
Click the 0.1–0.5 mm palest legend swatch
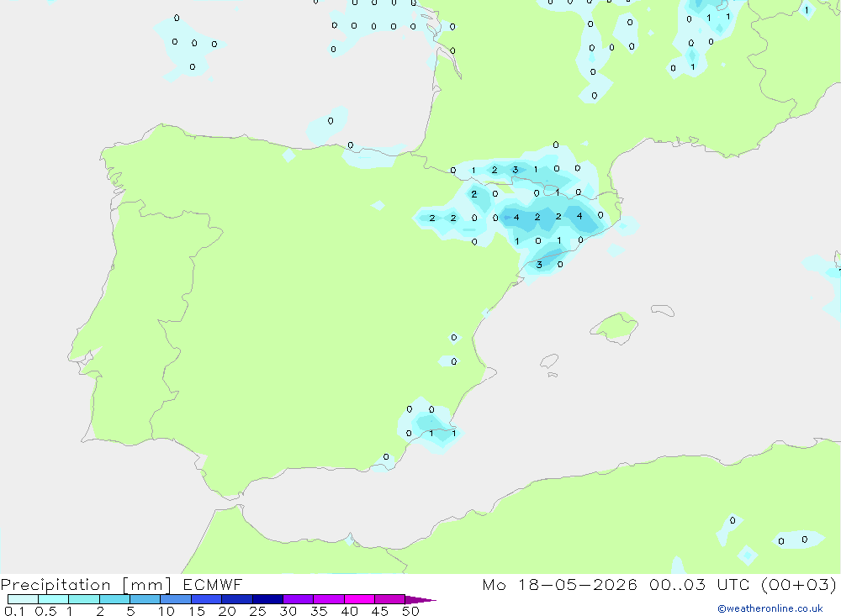click(x=23, y=599)
